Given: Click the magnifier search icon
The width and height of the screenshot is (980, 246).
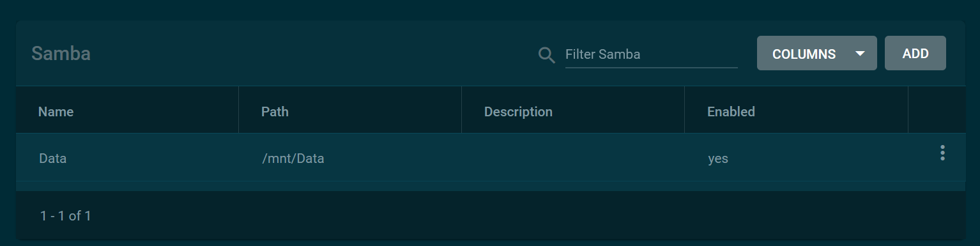Looking at the screenshot, I should [x=547, y=55].
